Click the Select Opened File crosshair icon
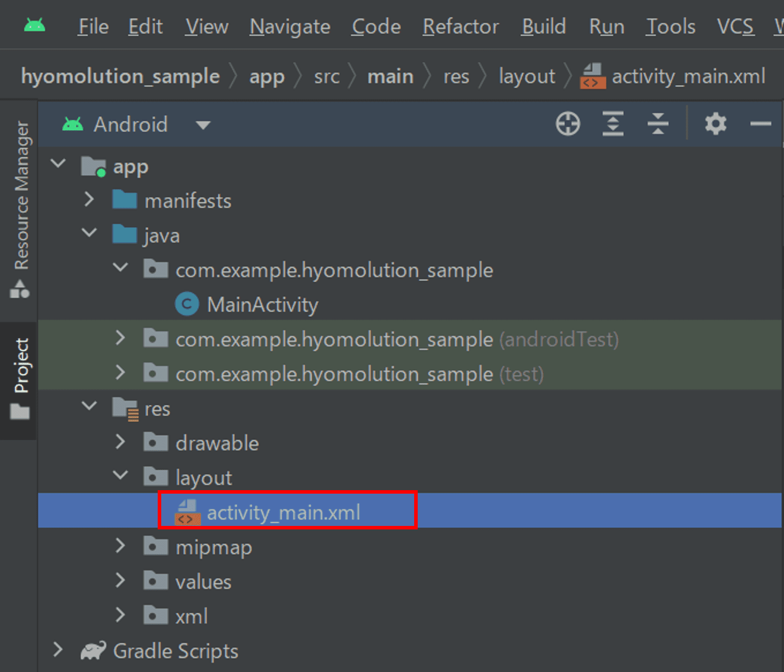This screenshot has height=672, width=784. 568,124
